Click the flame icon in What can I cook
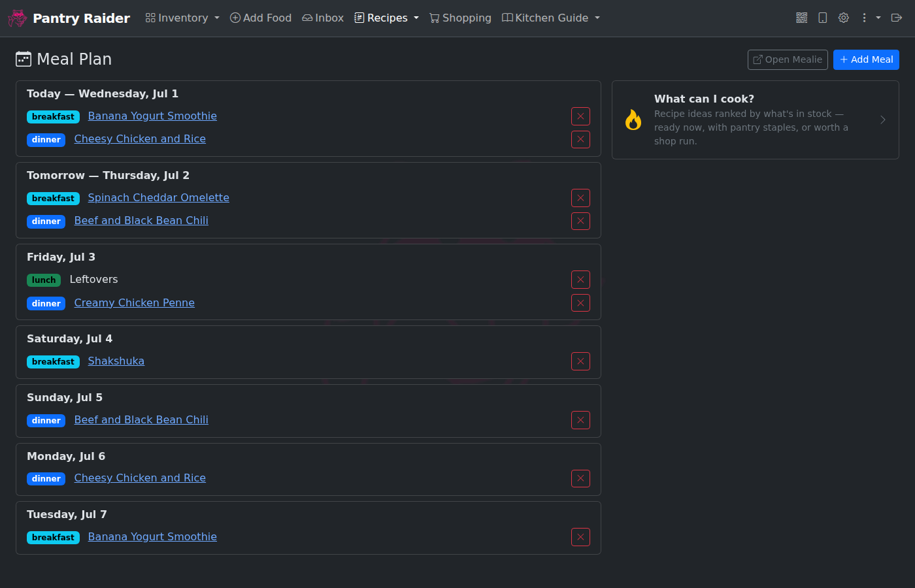This screenshot has height=588, width=915. [633, 120]
